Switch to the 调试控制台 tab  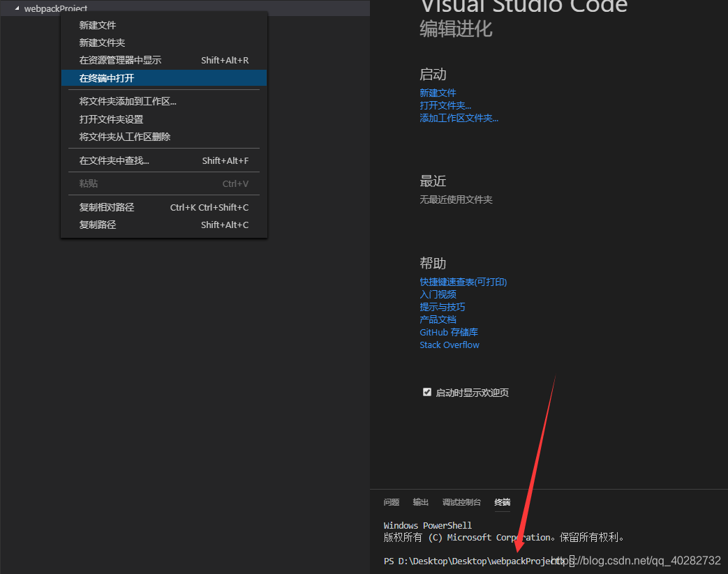(x=461, y=502)
